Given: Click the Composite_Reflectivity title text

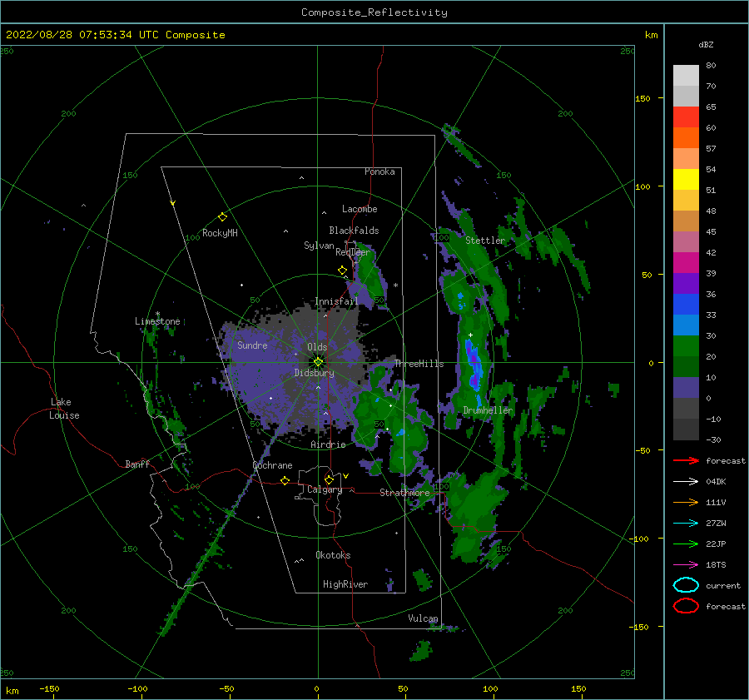Looking at the screenshot, I should 374,12.
